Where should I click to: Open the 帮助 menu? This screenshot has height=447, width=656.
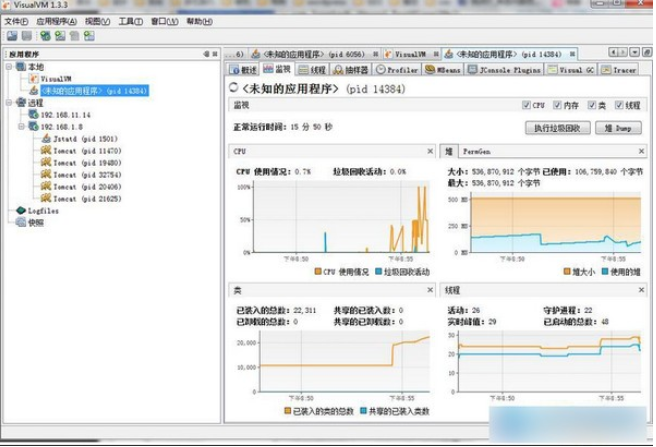point(199,21)
